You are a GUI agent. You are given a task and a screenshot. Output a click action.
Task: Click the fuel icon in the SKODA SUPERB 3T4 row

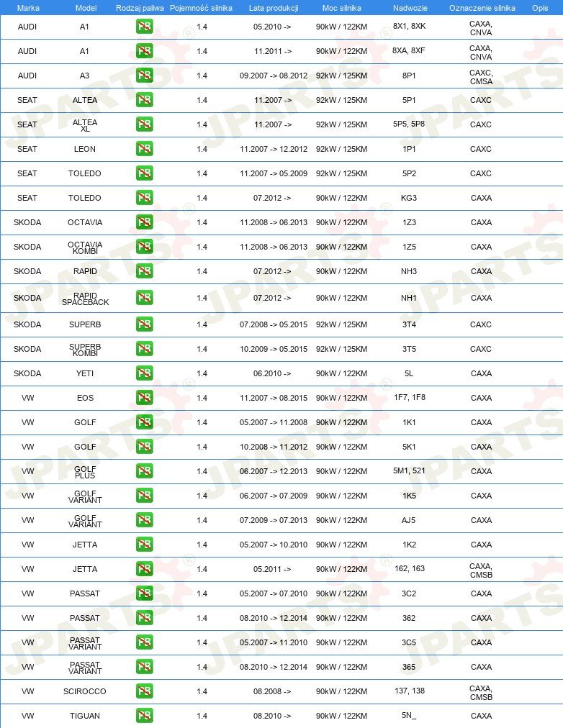(145, 324)
